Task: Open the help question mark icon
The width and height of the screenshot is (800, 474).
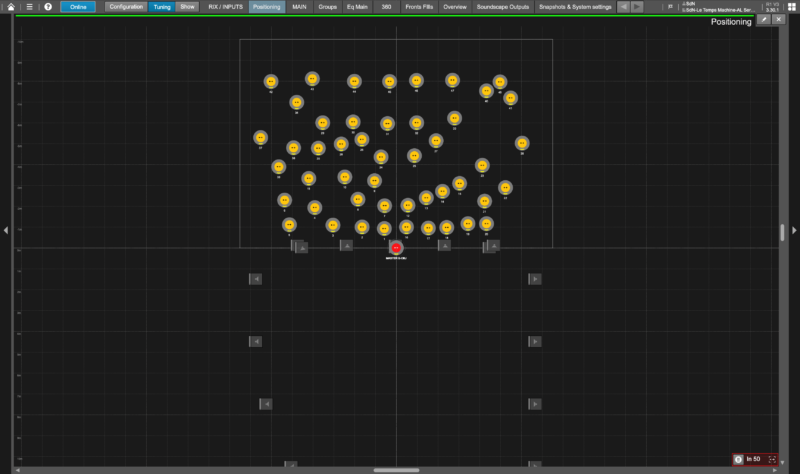Action: tap(47, 6)
